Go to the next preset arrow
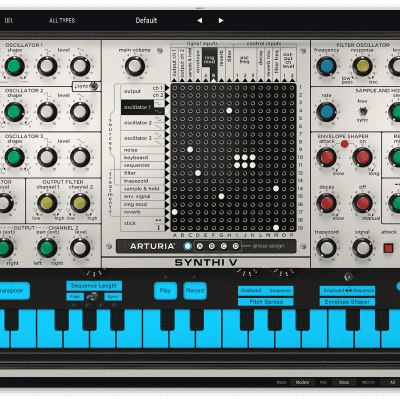 coord(221,20)
